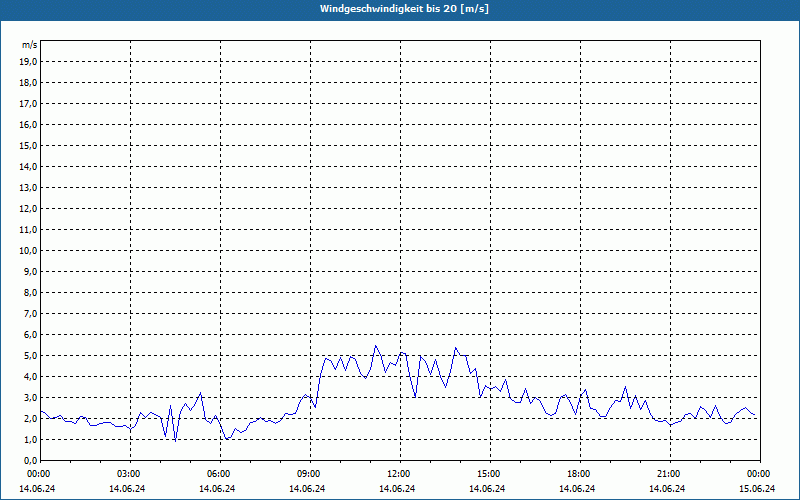Pick the 7,0 y-axis label
Screen dimensions: 800x500
[30, 313]
